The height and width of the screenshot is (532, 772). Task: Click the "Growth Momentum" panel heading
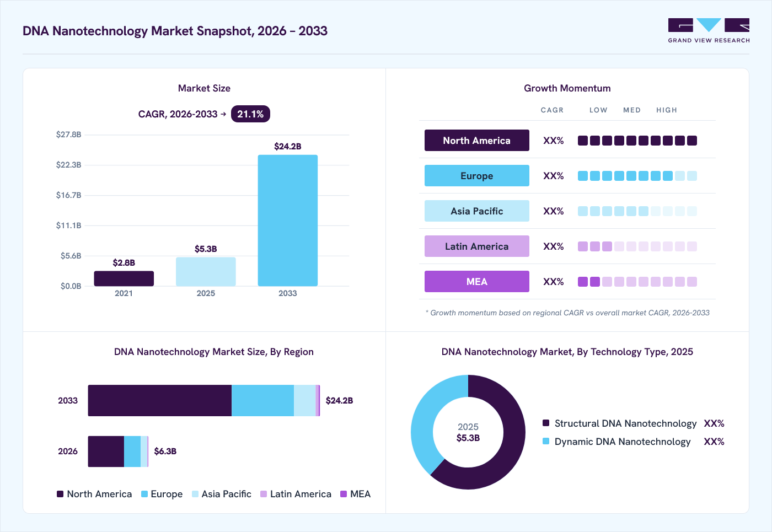(567, 88)
